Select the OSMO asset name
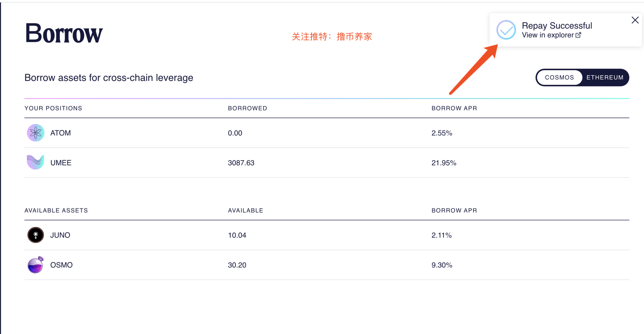This screenshot has width=644, height=334. coord(61,265)
